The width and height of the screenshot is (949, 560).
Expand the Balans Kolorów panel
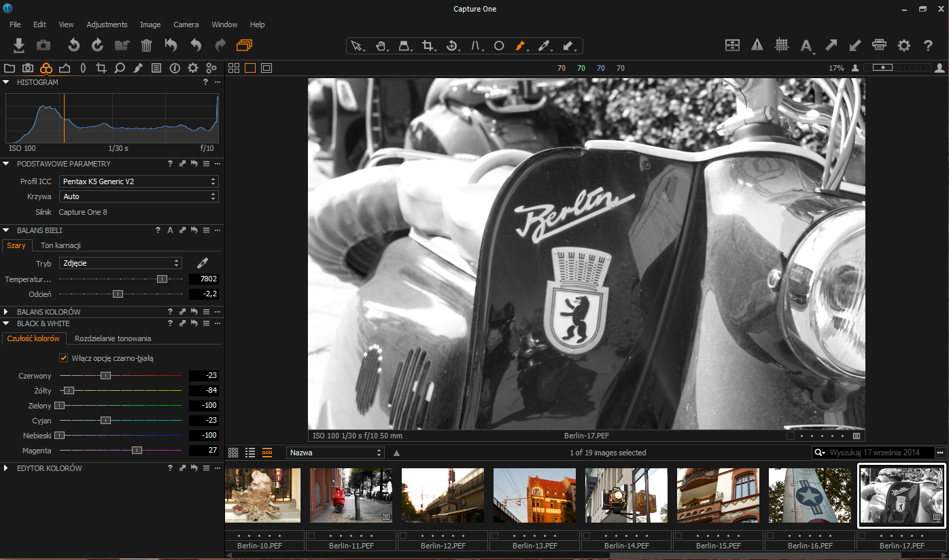click(6, 312)
